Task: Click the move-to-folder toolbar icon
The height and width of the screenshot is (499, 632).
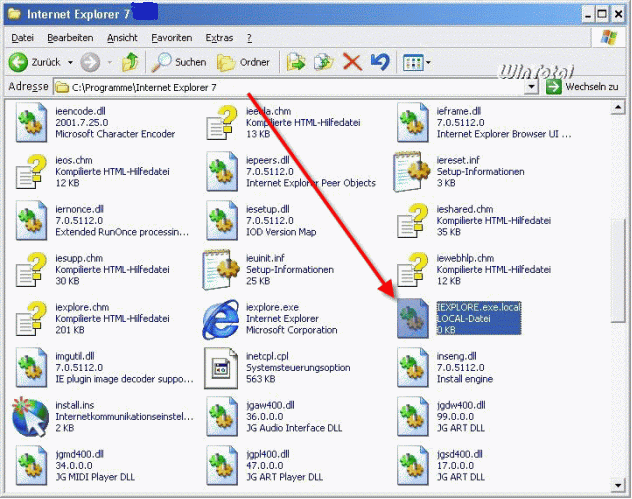Action: coord(295,62)
